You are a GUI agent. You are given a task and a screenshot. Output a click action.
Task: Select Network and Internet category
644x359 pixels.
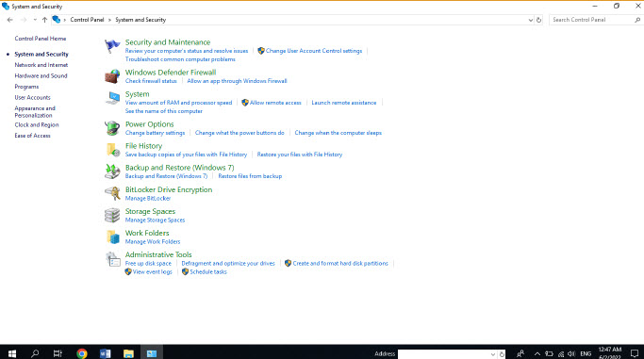click(41, 65)
